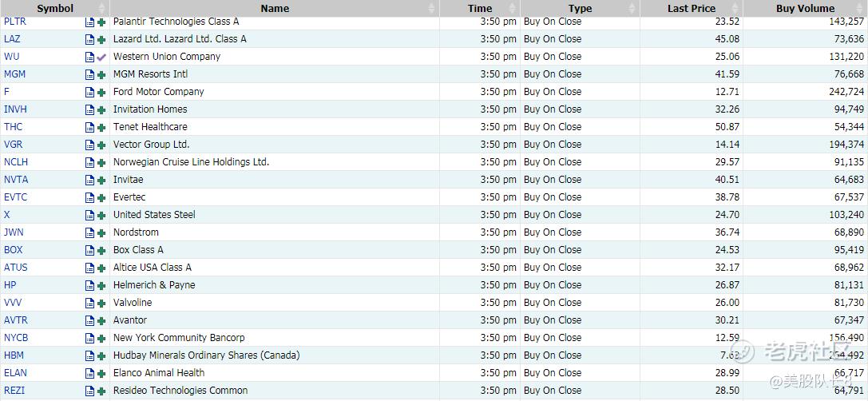The height and width of the screenshot is (401, 868).
Task: Open the document icon for JWN
Action: 89,233
